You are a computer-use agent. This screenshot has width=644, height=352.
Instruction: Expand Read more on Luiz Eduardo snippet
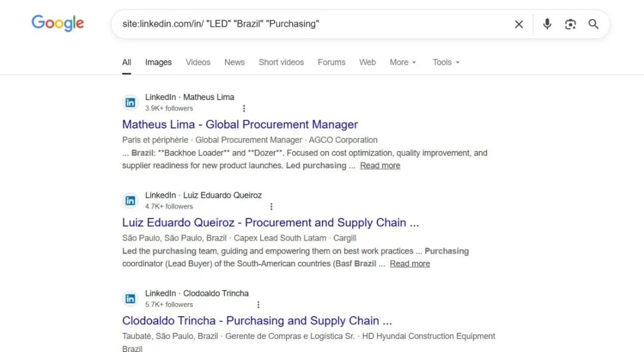pos(410,264)
